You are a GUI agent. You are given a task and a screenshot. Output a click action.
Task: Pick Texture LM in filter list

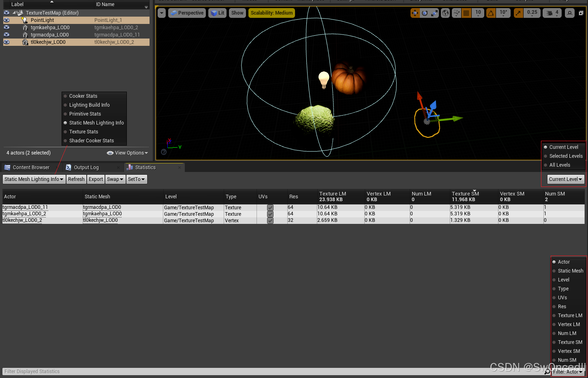tap(569, 316)
